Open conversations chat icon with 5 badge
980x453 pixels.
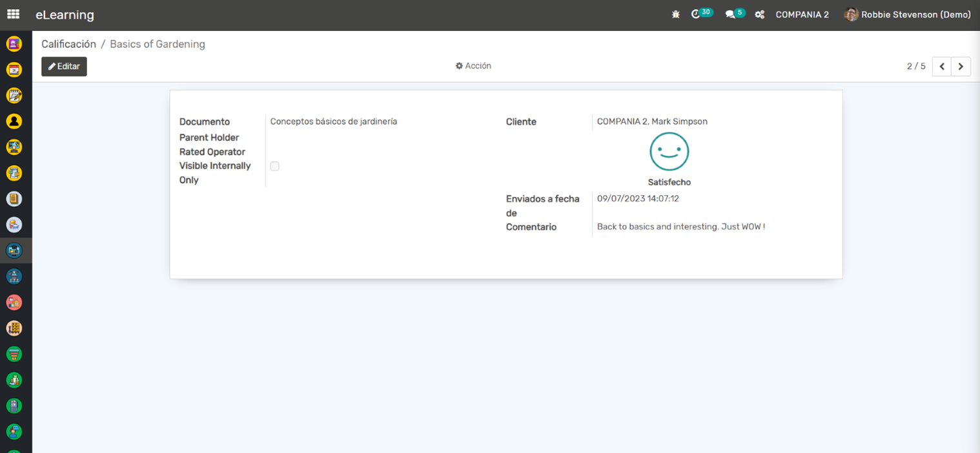coord(730,14)
